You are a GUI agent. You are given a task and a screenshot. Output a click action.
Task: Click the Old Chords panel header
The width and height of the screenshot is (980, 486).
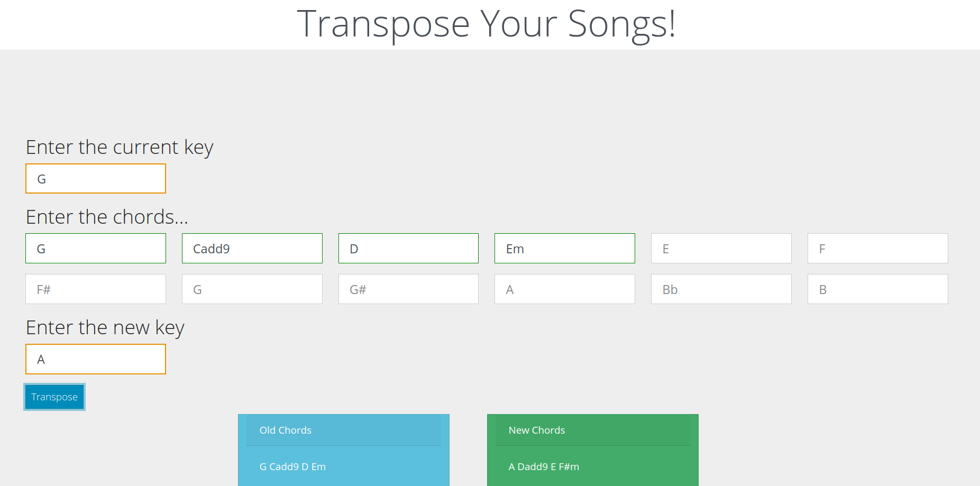(343, 430)
